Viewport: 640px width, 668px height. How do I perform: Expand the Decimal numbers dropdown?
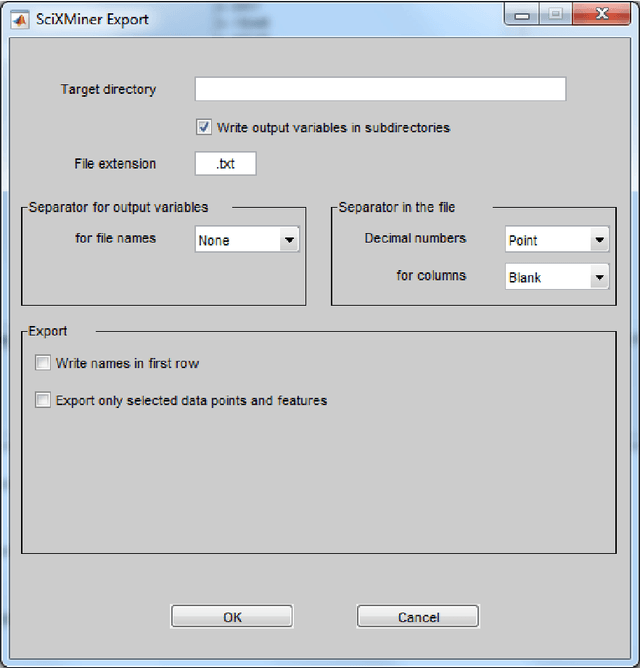[556, 240]
